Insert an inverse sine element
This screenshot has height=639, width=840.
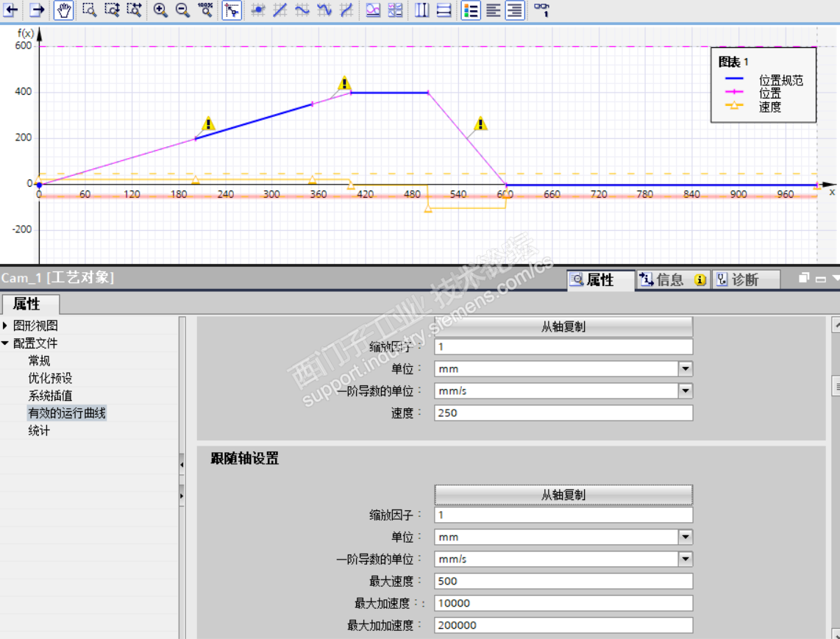pos(346,10)
